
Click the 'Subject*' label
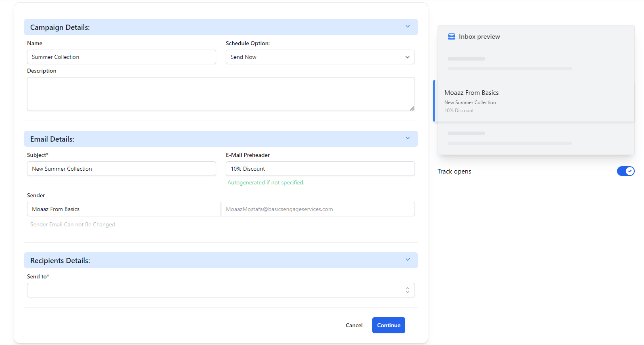tap(38, 155)
